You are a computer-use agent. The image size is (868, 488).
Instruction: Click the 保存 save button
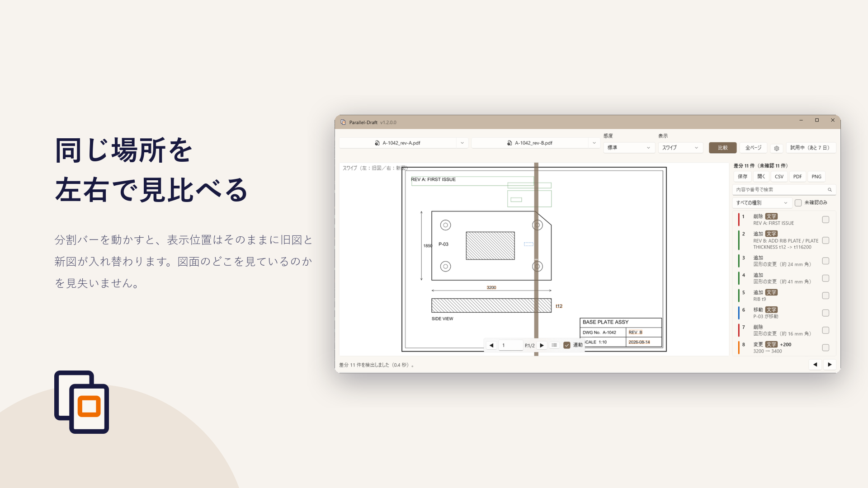[x=742, y=177]
